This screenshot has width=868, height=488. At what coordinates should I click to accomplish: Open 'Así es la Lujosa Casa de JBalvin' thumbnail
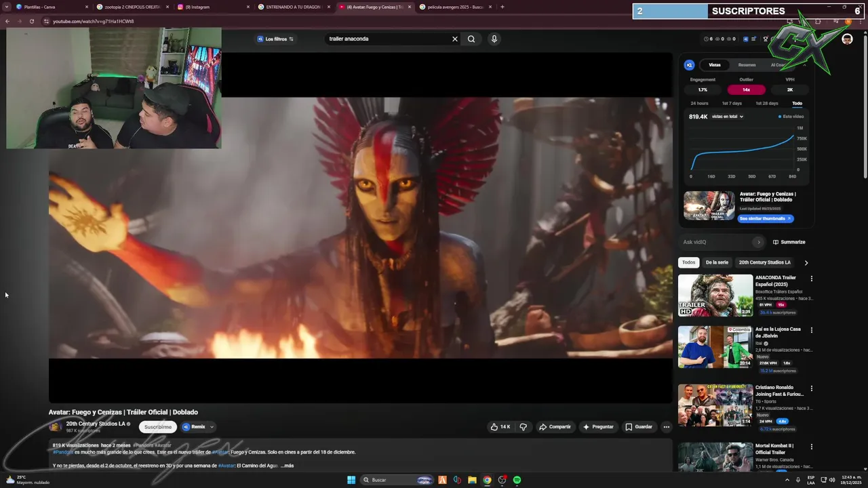coord(715,347)
